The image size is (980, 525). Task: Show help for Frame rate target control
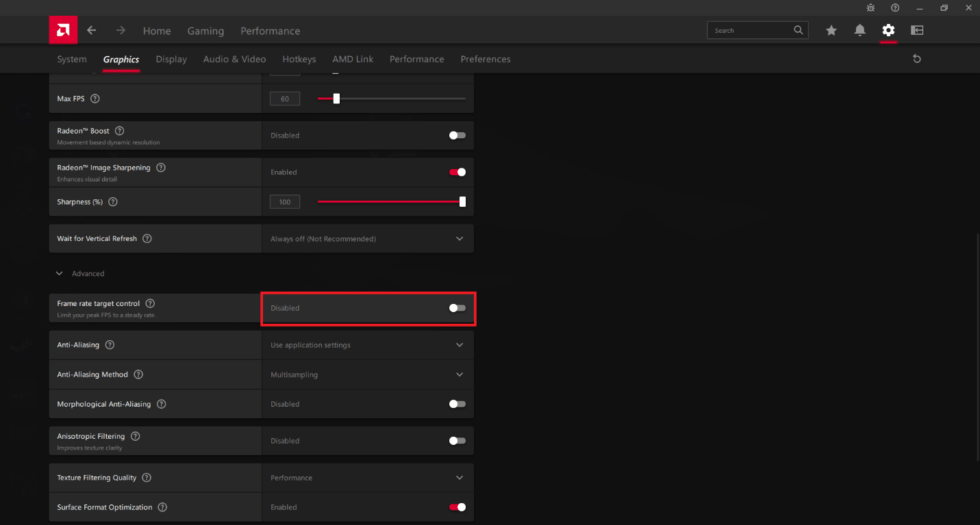coord(150,303)
